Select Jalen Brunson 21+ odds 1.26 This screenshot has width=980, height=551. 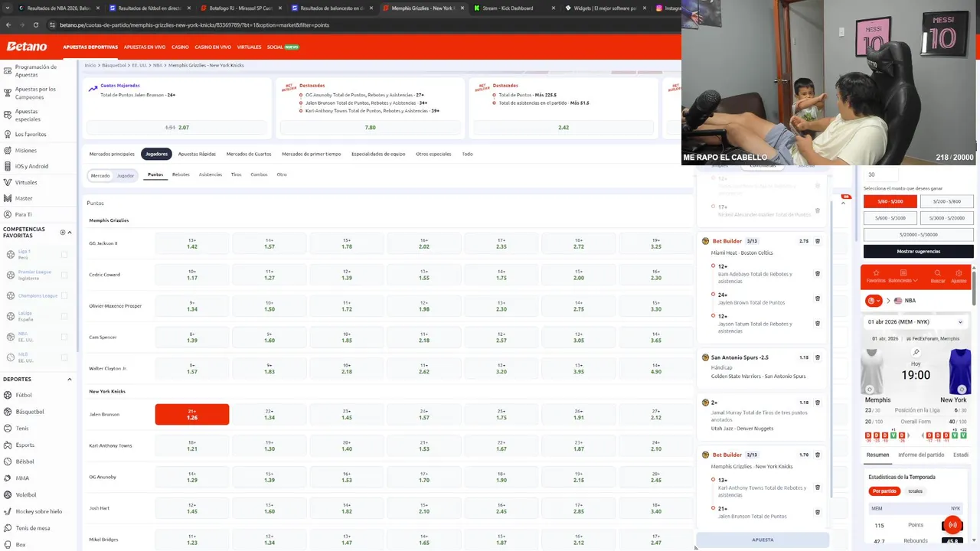(x=192, y=415)
